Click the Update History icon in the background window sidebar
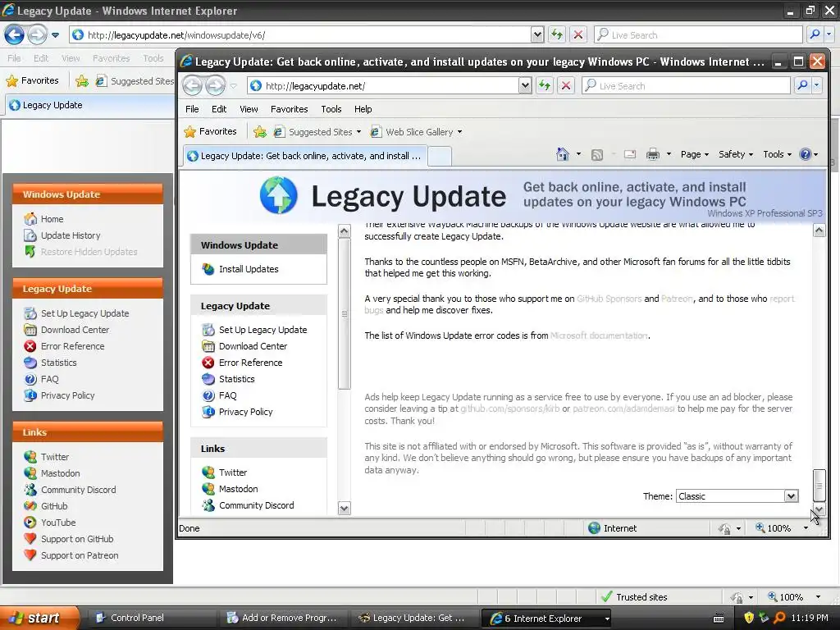840x630 pixels. click(x=30, y=235)
